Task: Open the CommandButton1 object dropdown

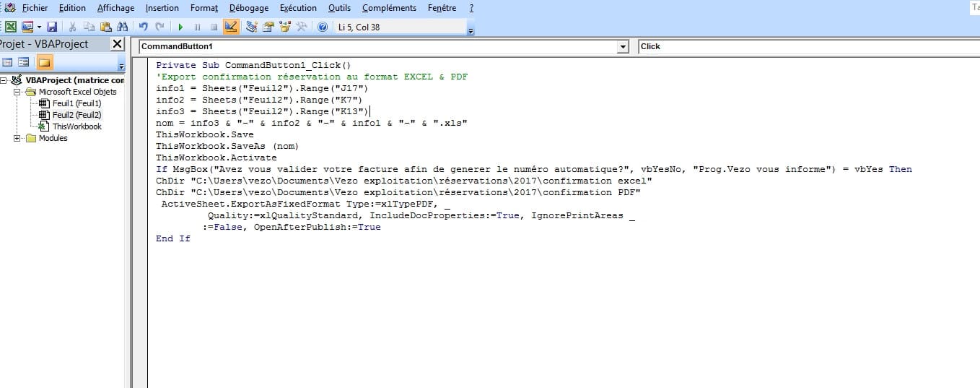Action: (x=624, y=46)
